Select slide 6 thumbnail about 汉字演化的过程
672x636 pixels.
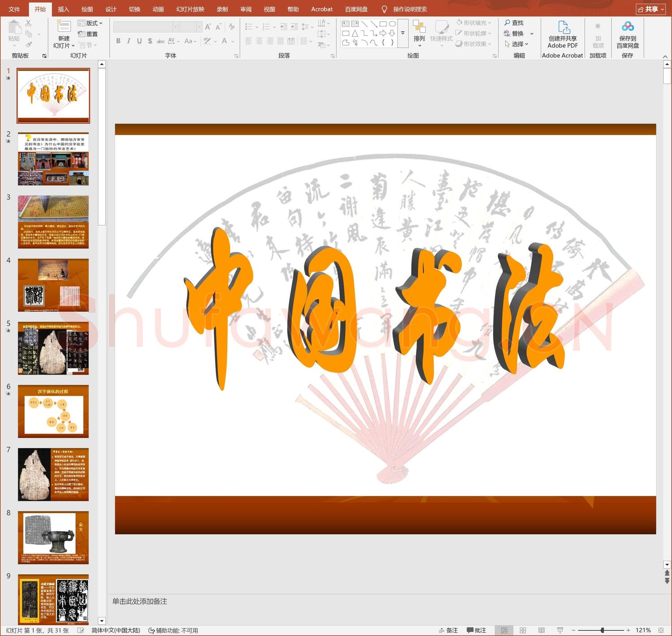pyautogui.click(x=53, y=411)
